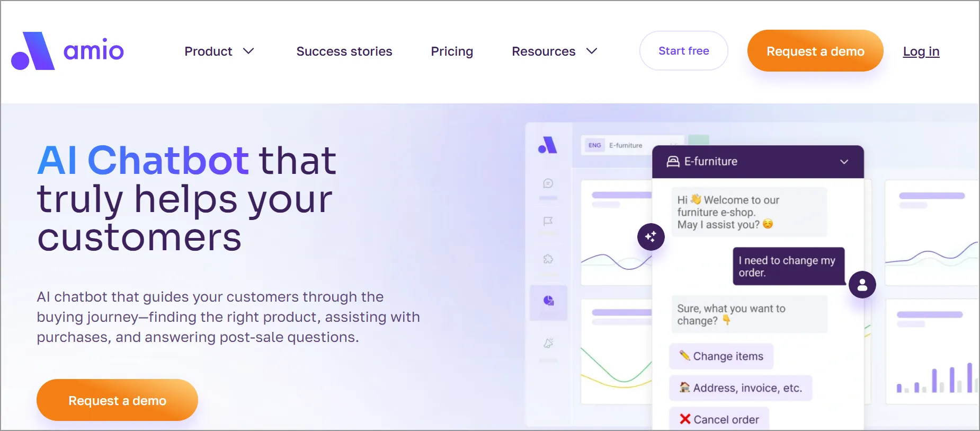980x431 pixels.
Task: Go to Success stories
Action: tap(344, 51)
